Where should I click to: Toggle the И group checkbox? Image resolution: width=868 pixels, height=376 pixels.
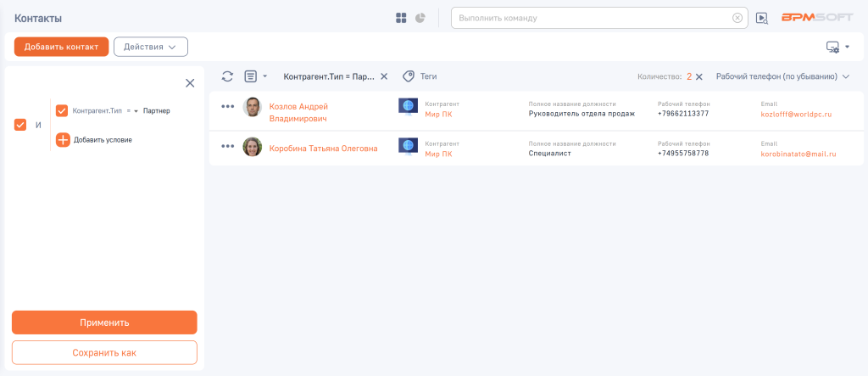point(21,125)
